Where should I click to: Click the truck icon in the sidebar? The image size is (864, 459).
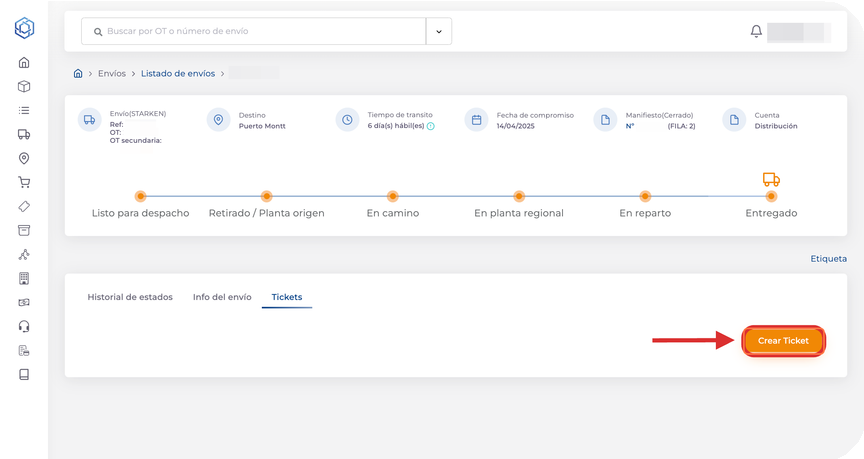[x=24, y=134]
